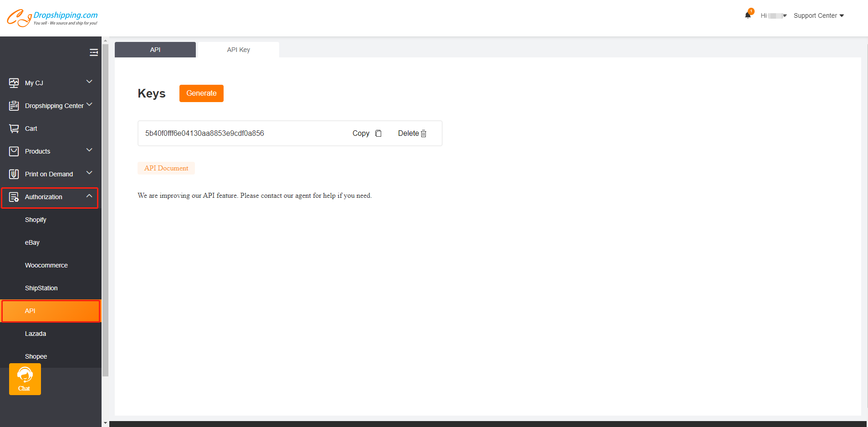Click the My CJ dashboard icon

pos(14,83)
